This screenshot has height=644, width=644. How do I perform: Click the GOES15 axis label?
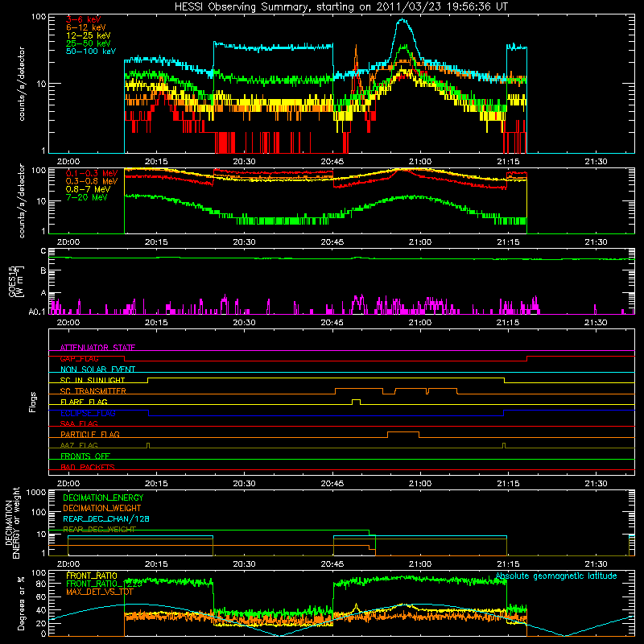(16, 281)
